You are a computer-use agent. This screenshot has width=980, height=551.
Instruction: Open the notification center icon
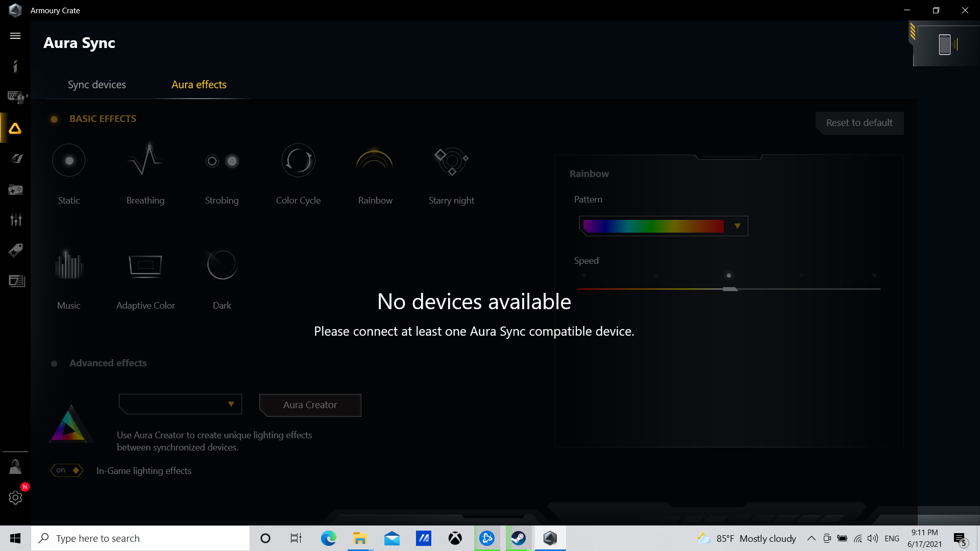click(960, 539)
